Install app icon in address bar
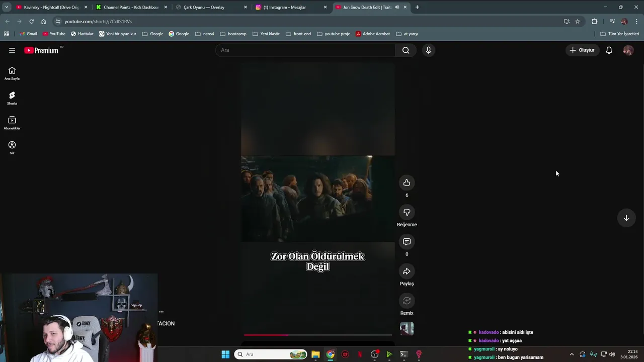 click(567, 21)
